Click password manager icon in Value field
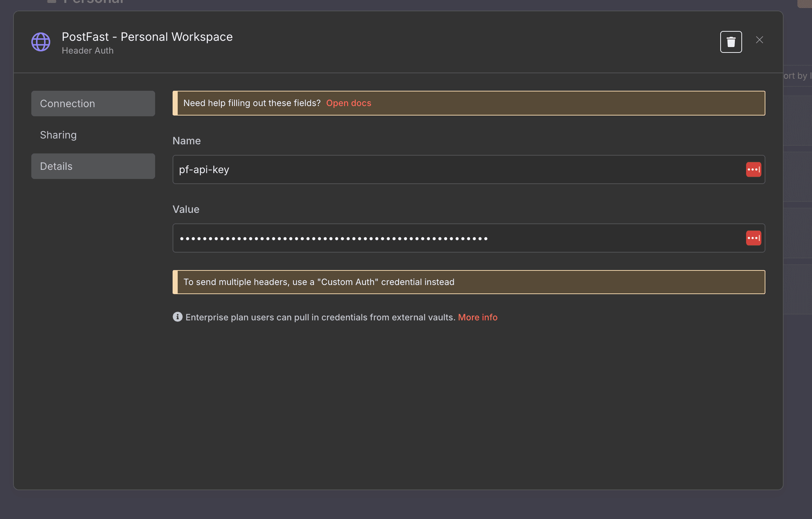 pos(753,238)
